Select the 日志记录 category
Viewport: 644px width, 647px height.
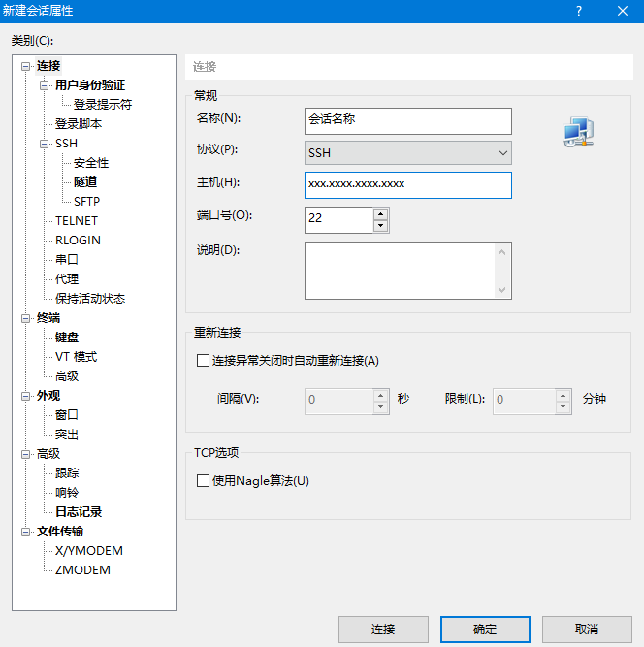coord(79,511)
